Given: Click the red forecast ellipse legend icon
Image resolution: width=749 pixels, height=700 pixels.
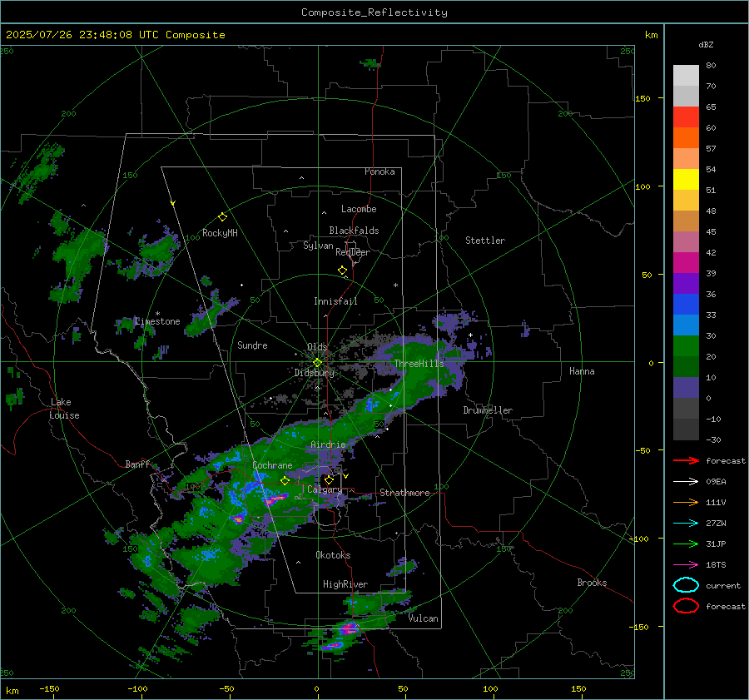Looking at the screenshot, I should [686, 606].
